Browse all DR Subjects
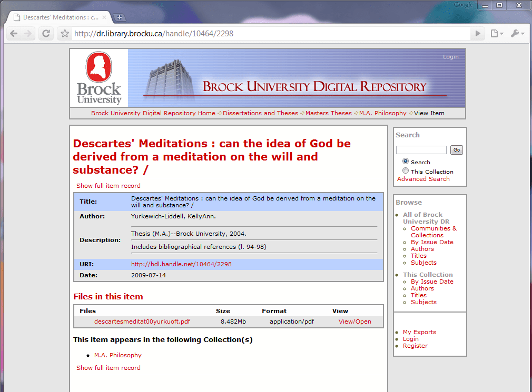The image size is (532, 392). [423, 263]
